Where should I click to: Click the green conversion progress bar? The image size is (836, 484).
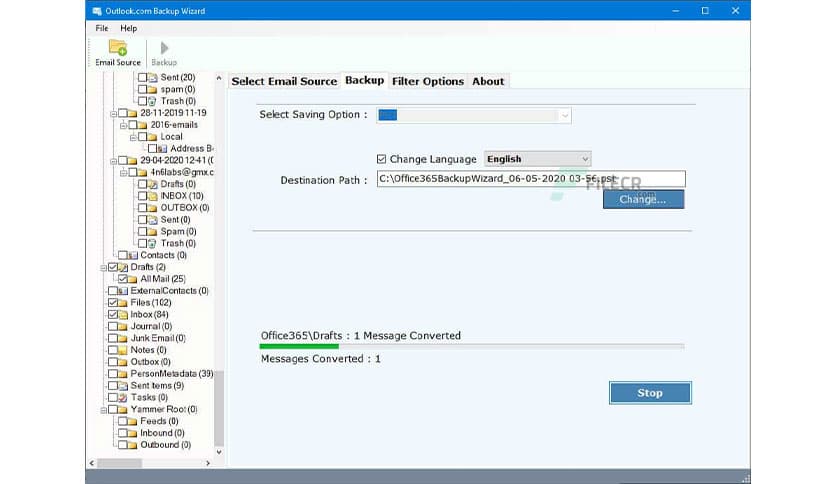pyautogui.click(x=299, y=346)
